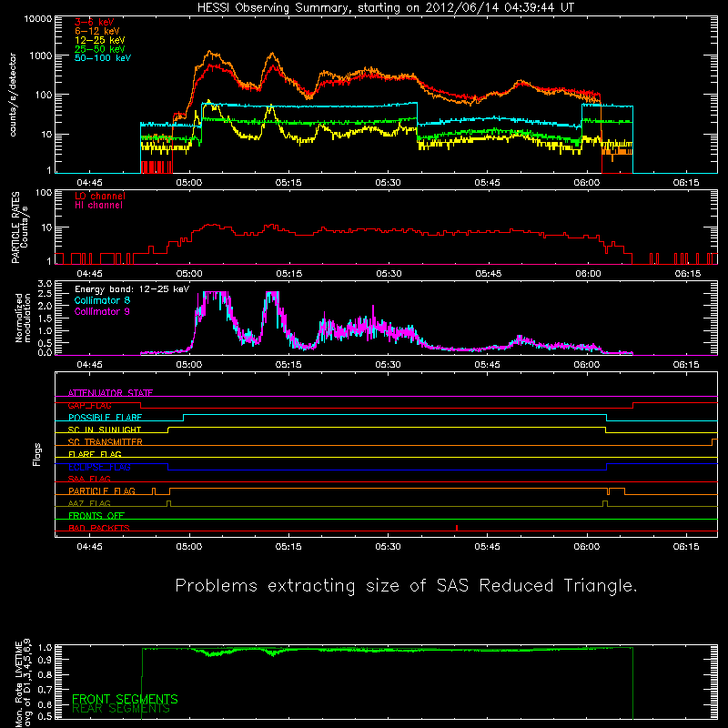Click the Energy band: 12-25 keV label
The width and height of the screenshot is (728, 728).
click(x=132, y=289)
